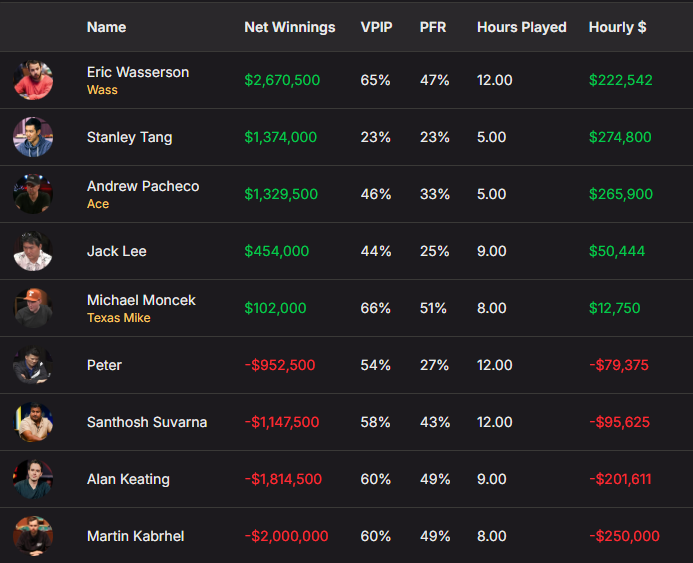Open the Andrew Pacheco player name
693x563 pixels.
pos(143,186)
